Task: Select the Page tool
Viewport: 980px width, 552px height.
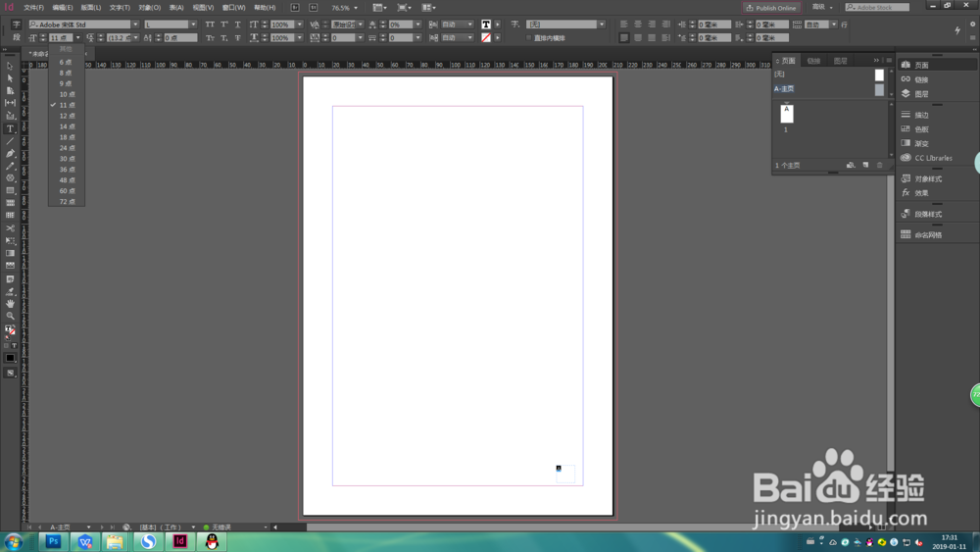Action: [x=10, y=90]
